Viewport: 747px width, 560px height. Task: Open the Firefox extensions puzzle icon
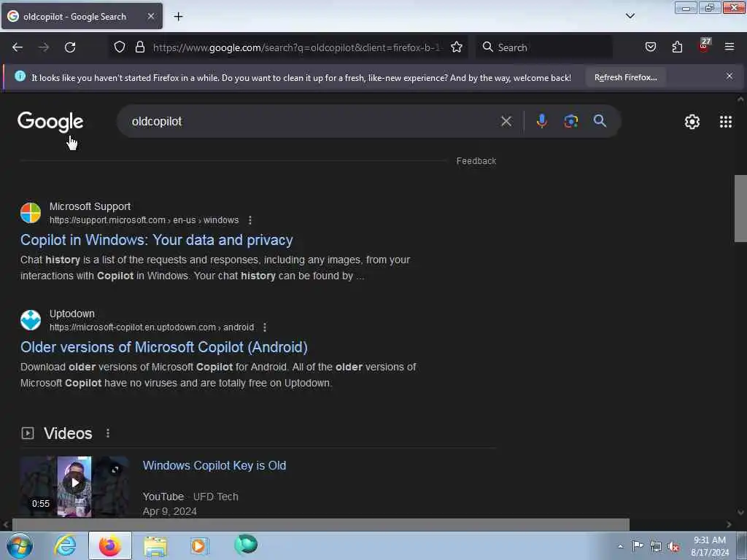677,47
